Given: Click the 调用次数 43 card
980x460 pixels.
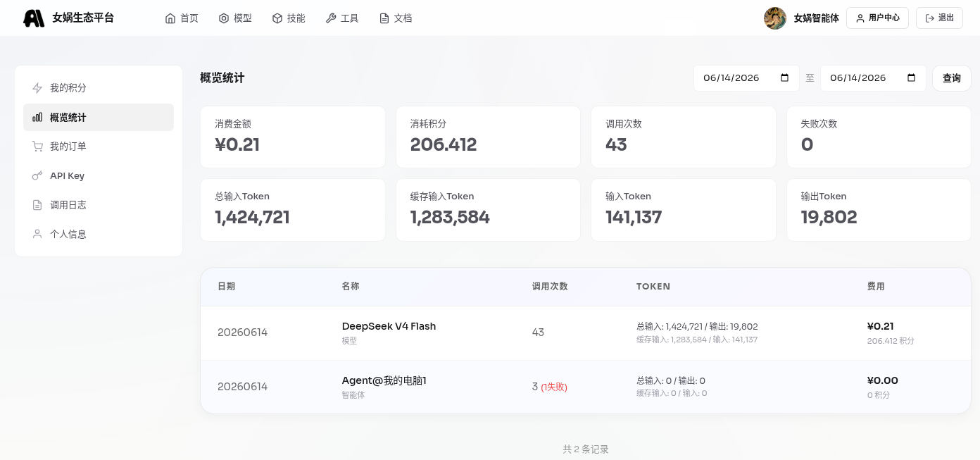Looking at the screenshot, I should pyautogui.click(x=683, y=137).
